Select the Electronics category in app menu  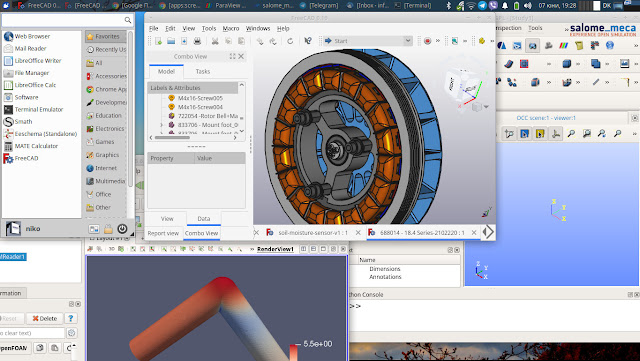point(106,129)
